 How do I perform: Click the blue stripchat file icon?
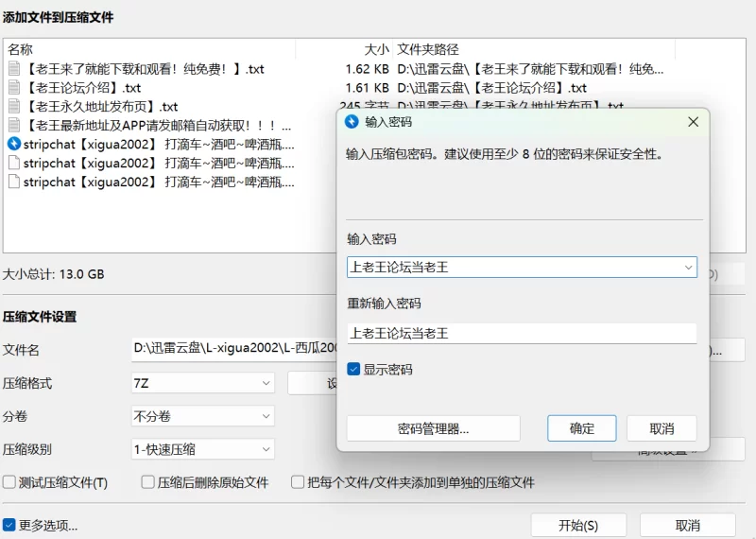14,144
